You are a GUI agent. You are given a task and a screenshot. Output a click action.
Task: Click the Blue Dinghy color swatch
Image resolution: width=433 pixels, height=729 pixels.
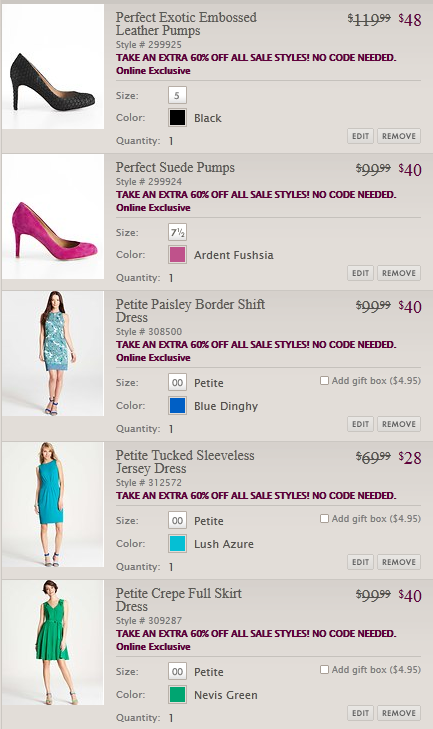[x=177, y=405]
